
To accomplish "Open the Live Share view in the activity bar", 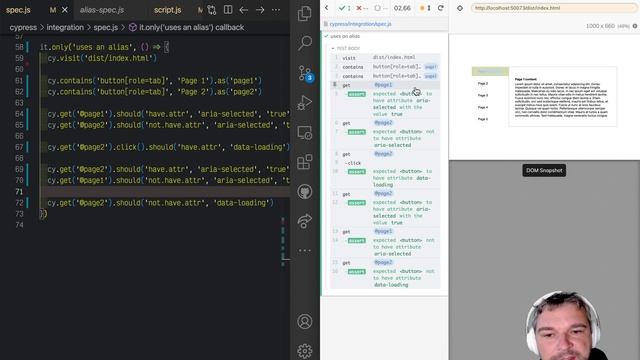I will coord(304,221).
